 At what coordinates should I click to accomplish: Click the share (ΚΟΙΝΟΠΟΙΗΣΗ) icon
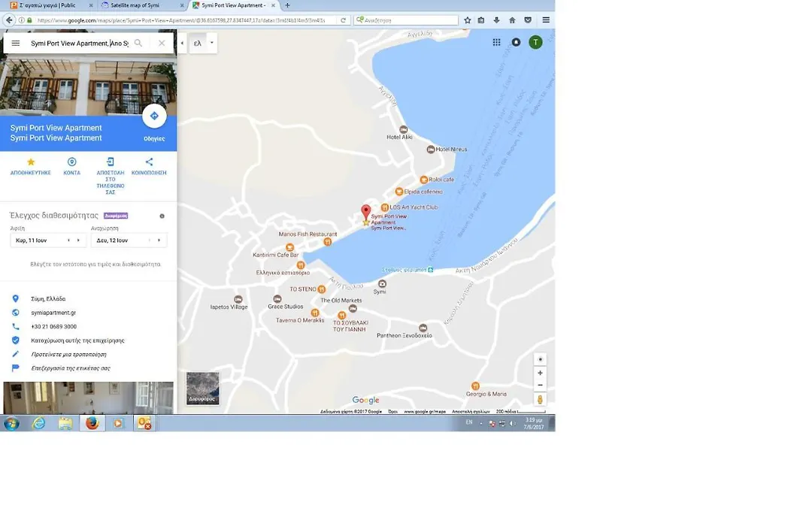tap(149, 162)
